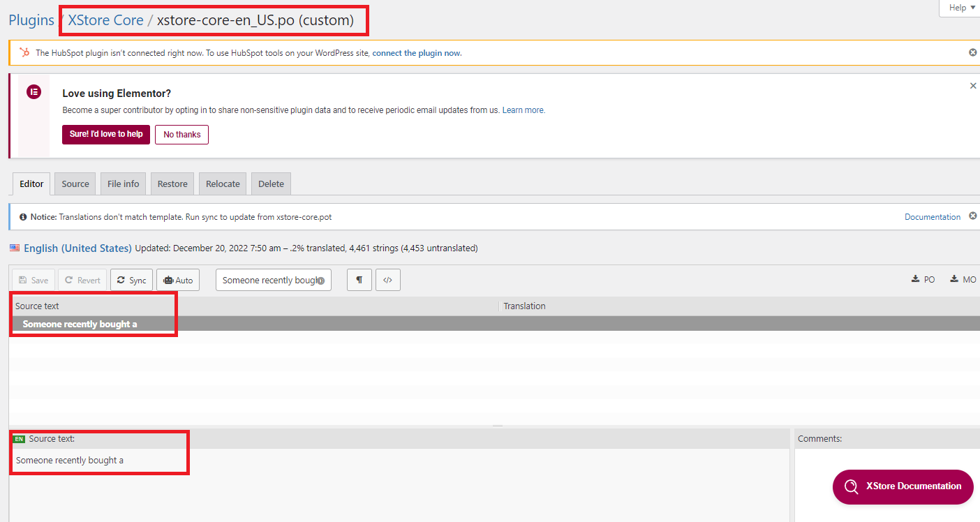Run Auto translate

178,280
